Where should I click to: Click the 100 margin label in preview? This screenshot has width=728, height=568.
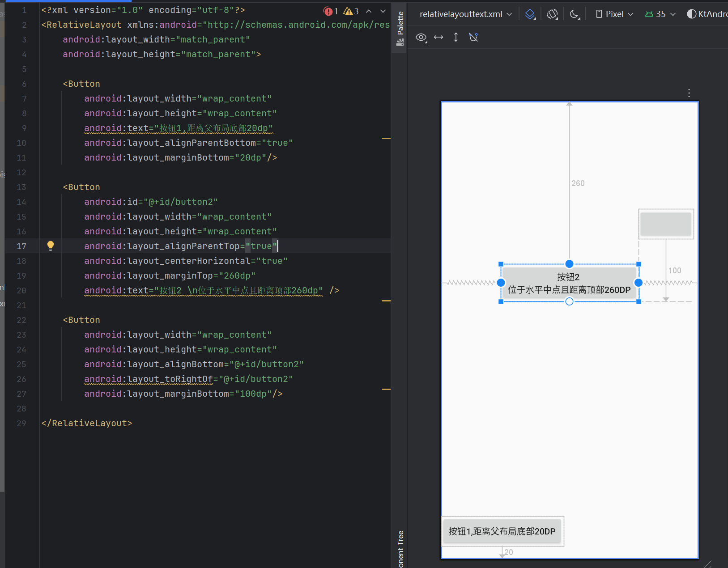coord(675,271)
